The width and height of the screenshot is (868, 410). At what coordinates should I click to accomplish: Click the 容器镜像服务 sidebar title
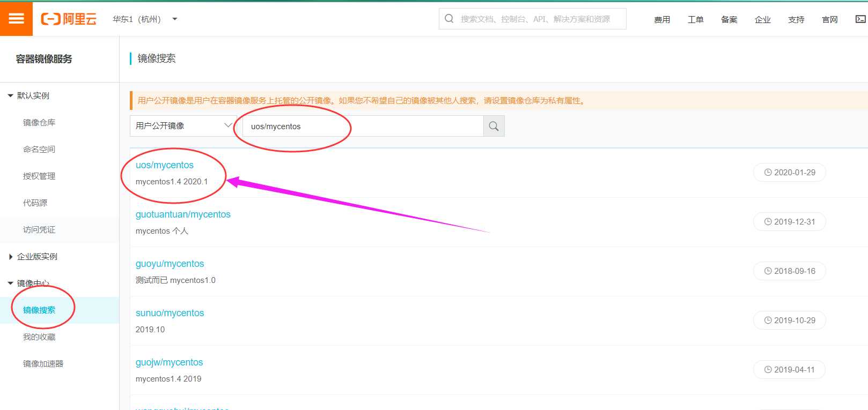click(44, 59)
